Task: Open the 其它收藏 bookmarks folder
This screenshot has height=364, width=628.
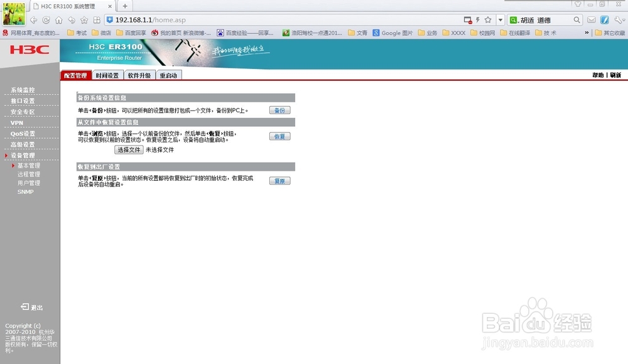Action: pos(610,33)
